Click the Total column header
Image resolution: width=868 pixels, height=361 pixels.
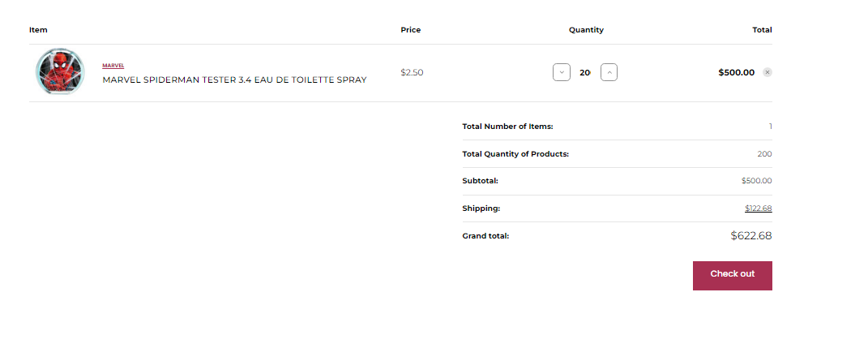[x=763, y=30]
